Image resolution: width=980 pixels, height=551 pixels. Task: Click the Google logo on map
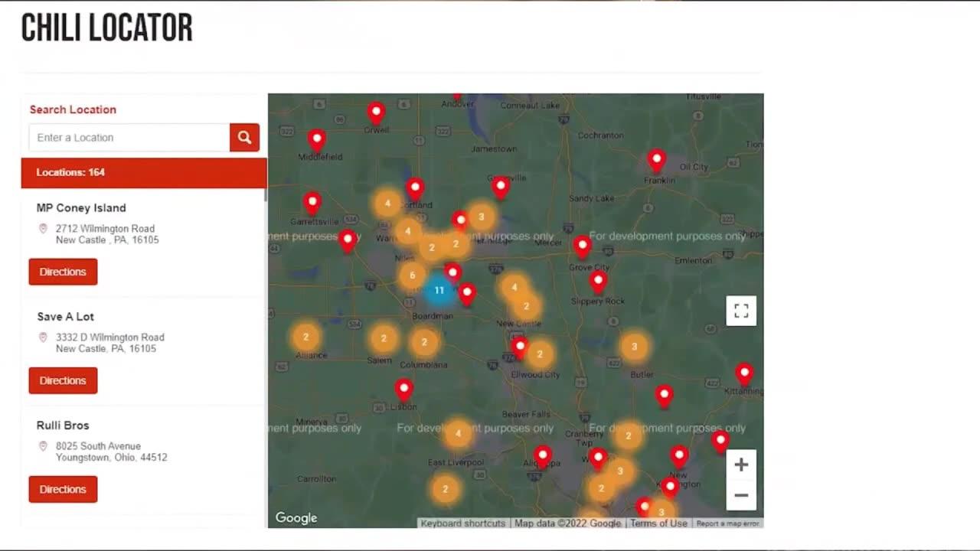pyautogui.click(x=296, y=518)
